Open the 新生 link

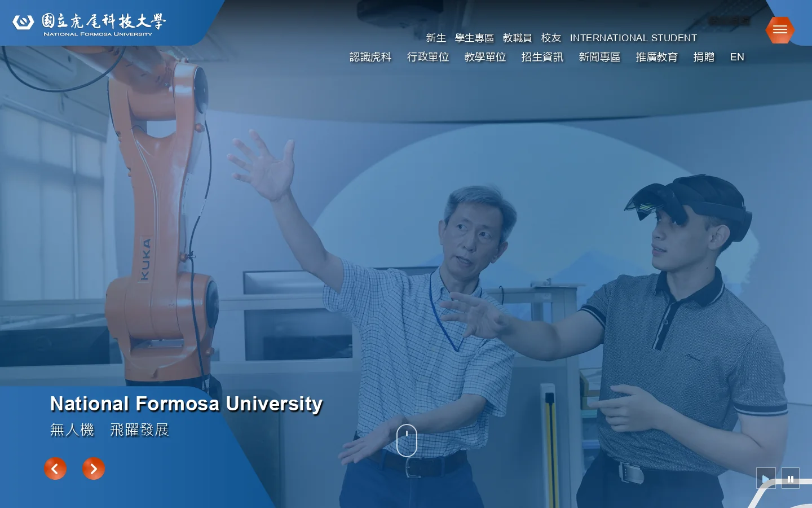point(436,38)
